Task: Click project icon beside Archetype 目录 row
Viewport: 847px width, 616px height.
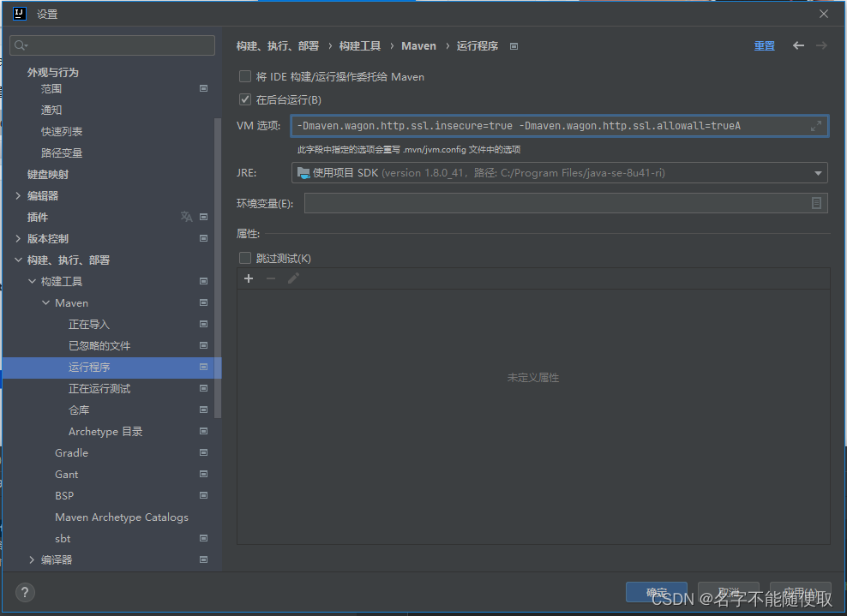Action: [x=204, y=431]
